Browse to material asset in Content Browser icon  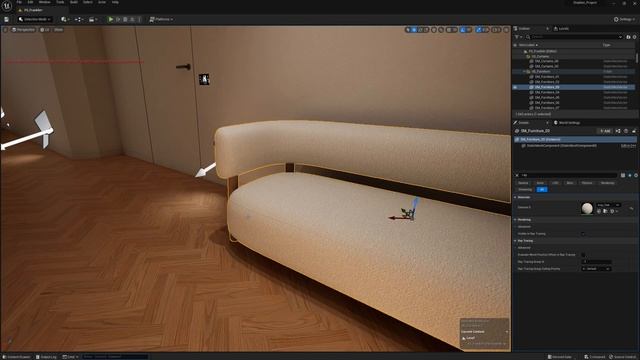click(x=605, y=211)
